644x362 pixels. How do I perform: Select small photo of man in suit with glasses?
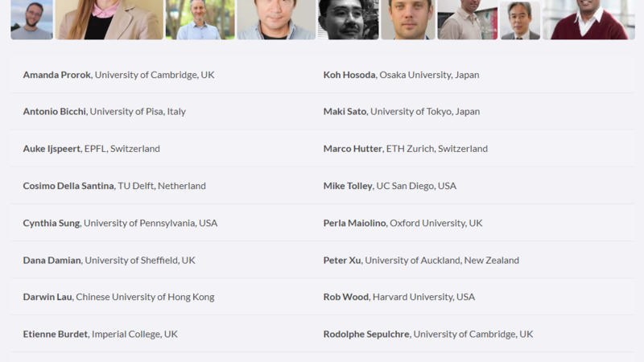(x=520, y=20)
